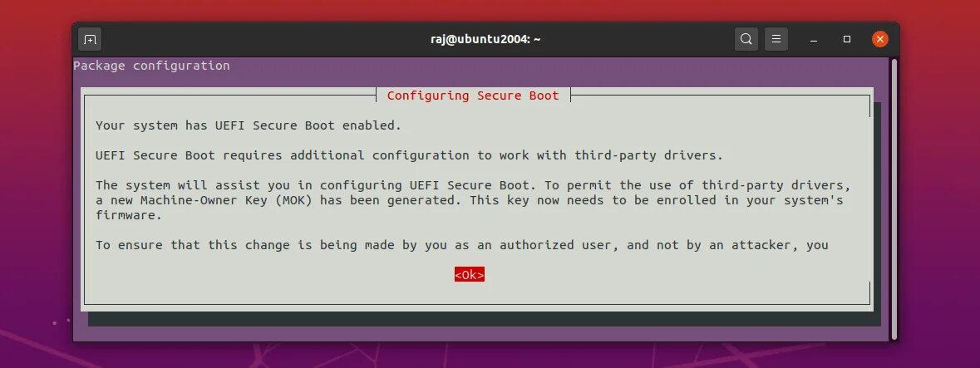Open the terminal hamburger menu

point(776,39)
